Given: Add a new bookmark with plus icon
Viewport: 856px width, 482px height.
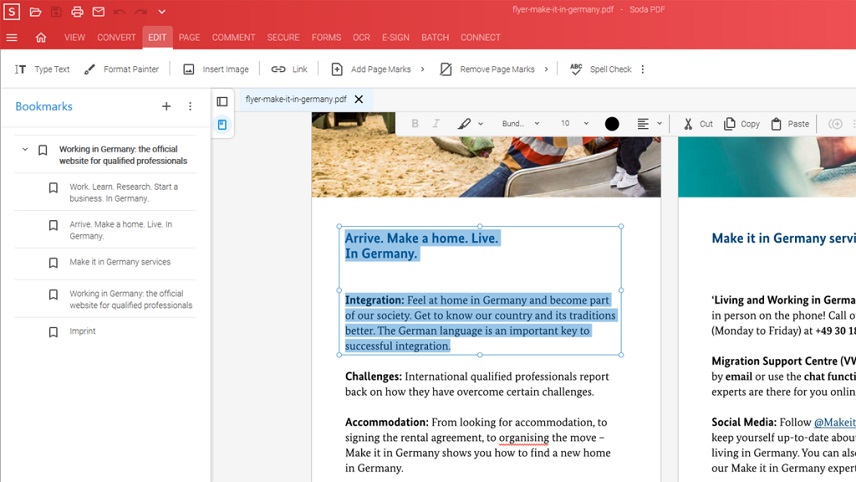Looking at the screenshot, I should coord(167,106).
